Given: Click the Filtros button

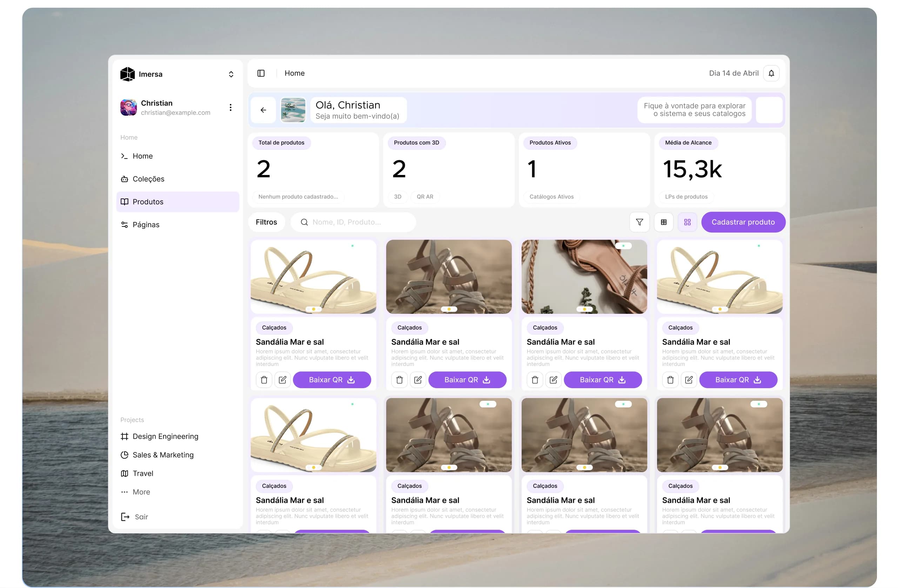Looking at the screenshot, I should click(x=266, y=222).
